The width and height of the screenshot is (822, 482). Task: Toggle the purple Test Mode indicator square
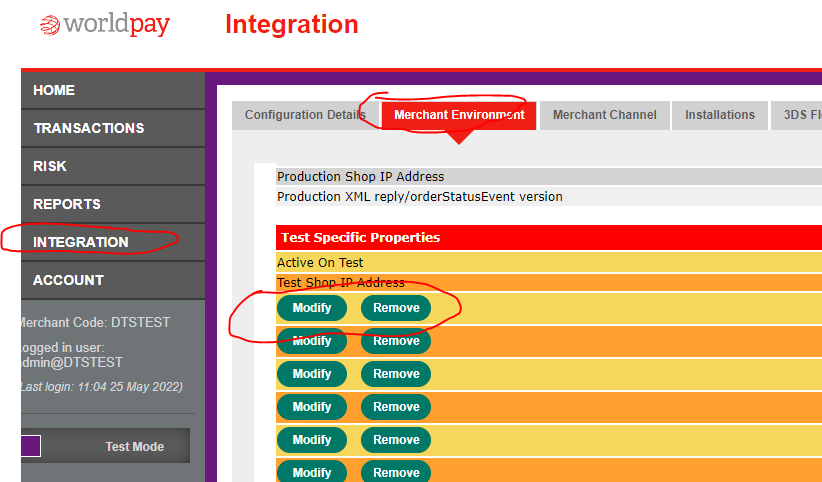click(30, 446)
